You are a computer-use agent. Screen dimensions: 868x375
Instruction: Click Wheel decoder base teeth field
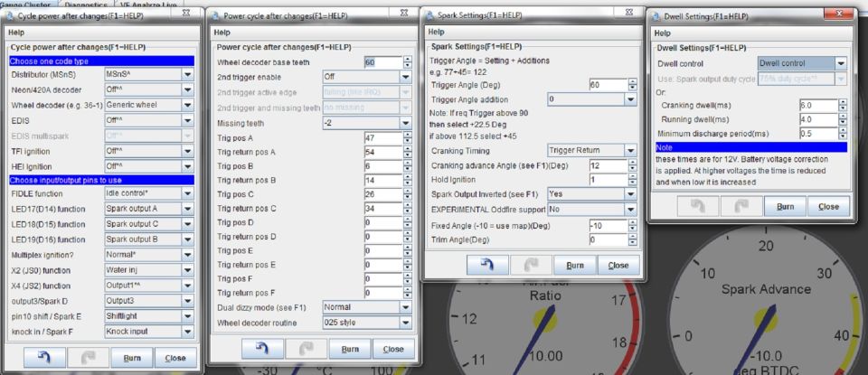coord(383,62)
